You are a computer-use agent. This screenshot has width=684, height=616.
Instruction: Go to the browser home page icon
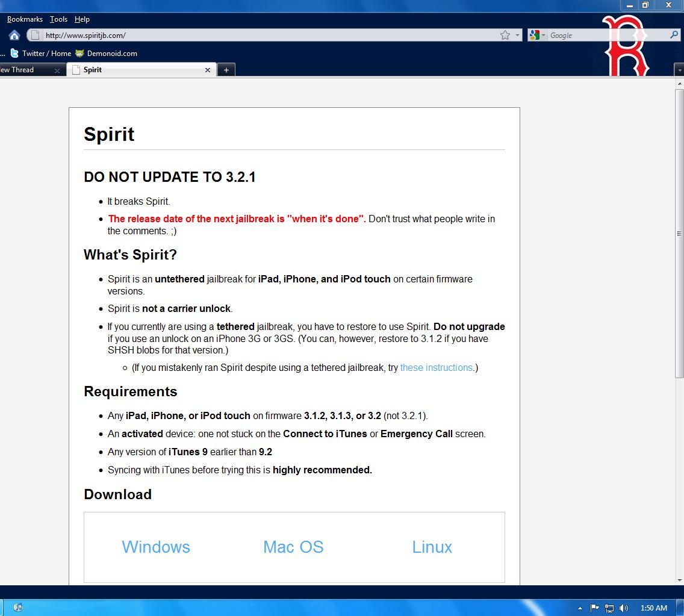point(14,36)
